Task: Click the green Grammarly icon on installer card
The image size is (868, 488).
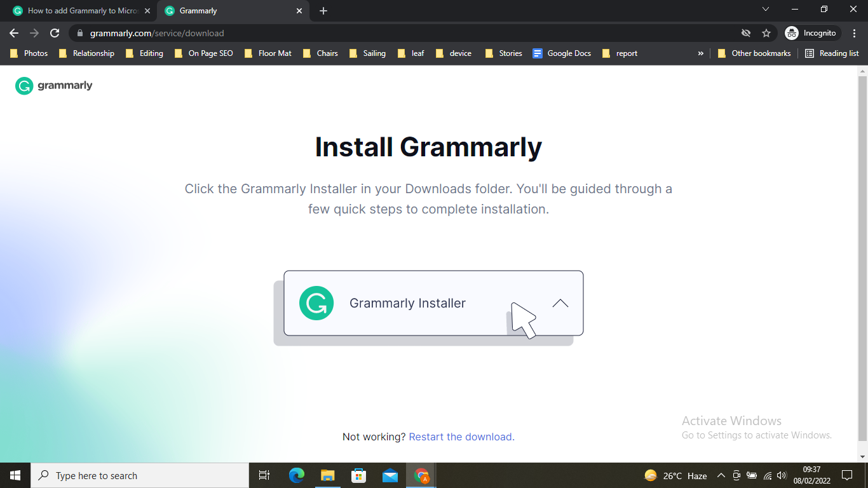Action: click(316, 303)
